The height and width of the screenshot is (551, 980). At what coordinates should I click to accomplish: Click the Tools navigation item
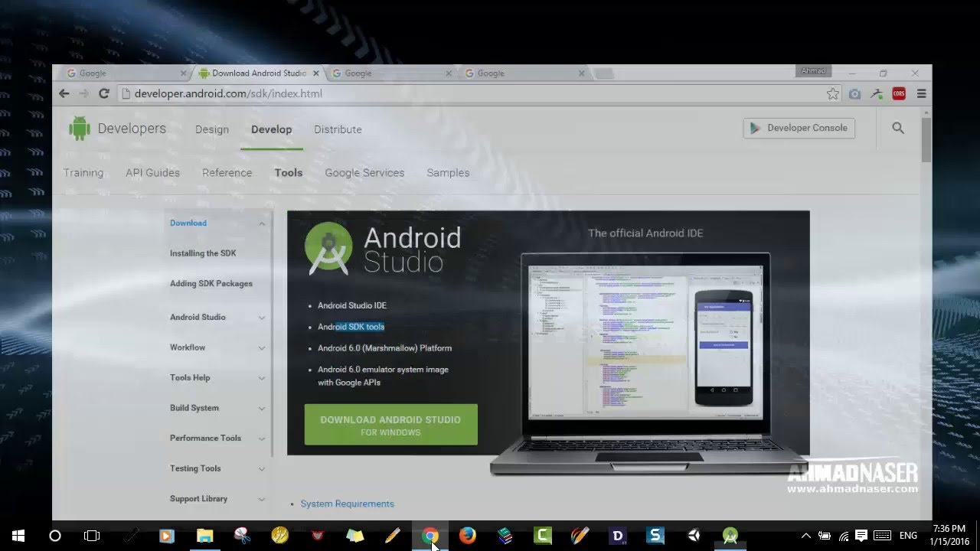(x=289, y=173)
